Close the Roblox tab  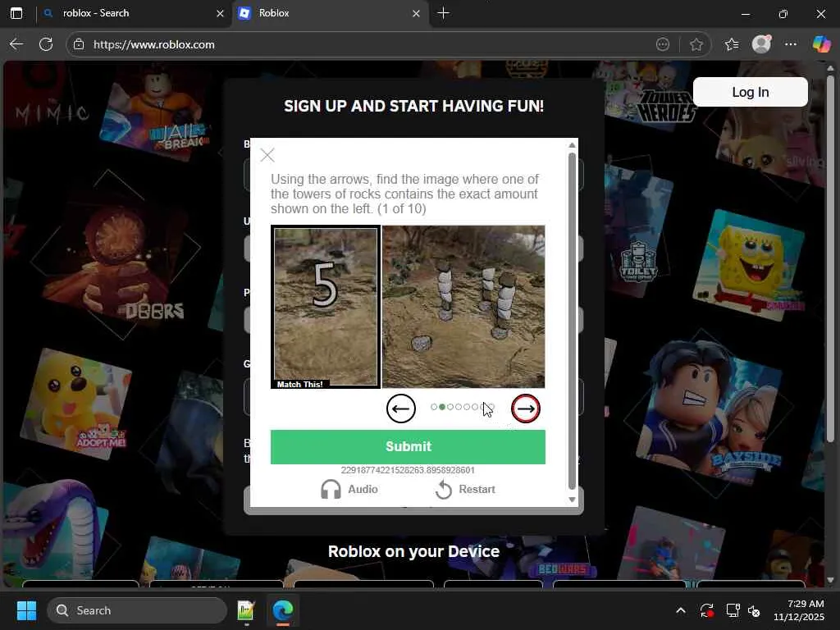point(416,13)
